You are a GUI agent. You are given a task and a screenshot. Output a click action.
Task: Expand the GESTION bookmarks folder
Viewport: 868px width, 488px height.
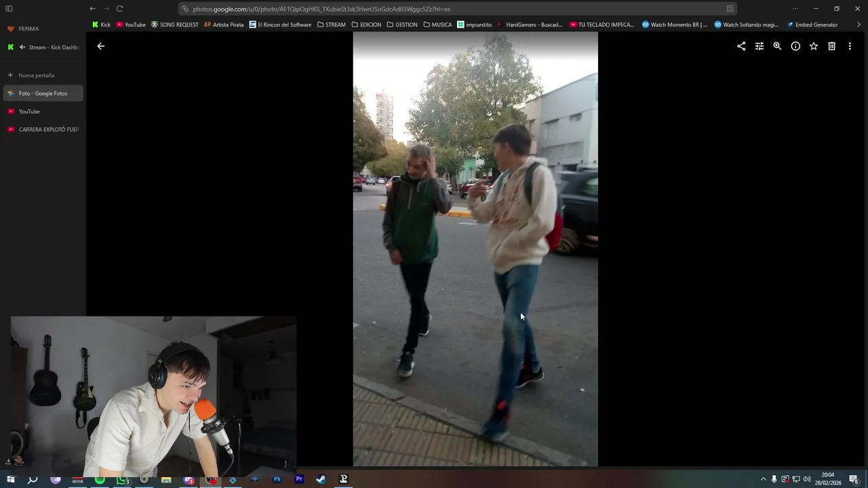[x=402, y=24]
